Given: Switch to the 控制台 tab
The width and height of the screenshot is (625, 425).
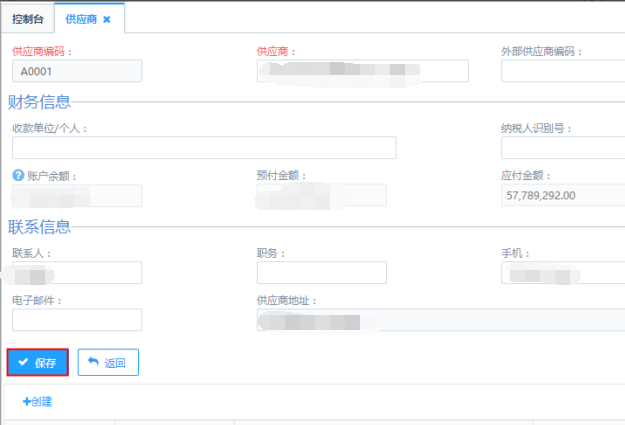Looking at the screenshot, I should tap(29, 19).
